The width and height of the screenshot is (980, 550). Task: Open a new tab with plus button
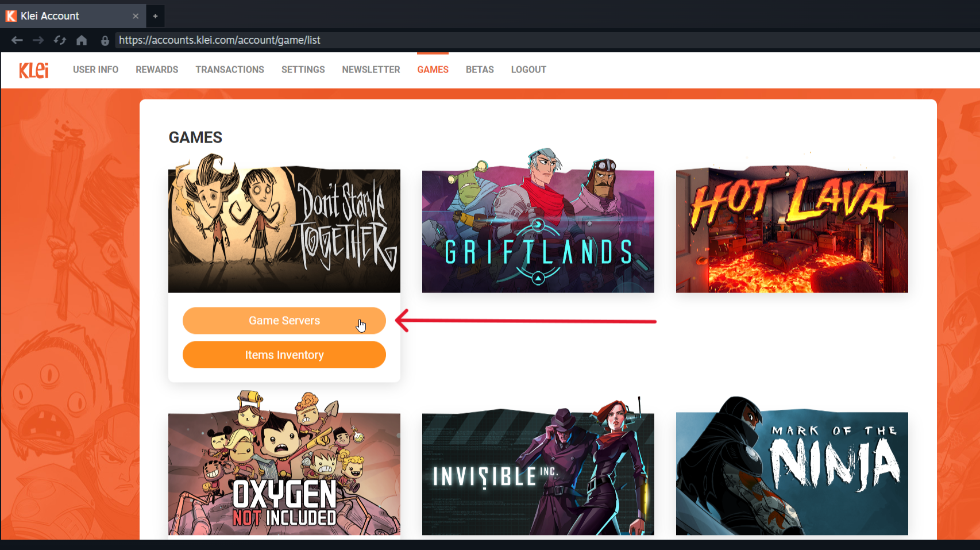(x=155, y=16)
